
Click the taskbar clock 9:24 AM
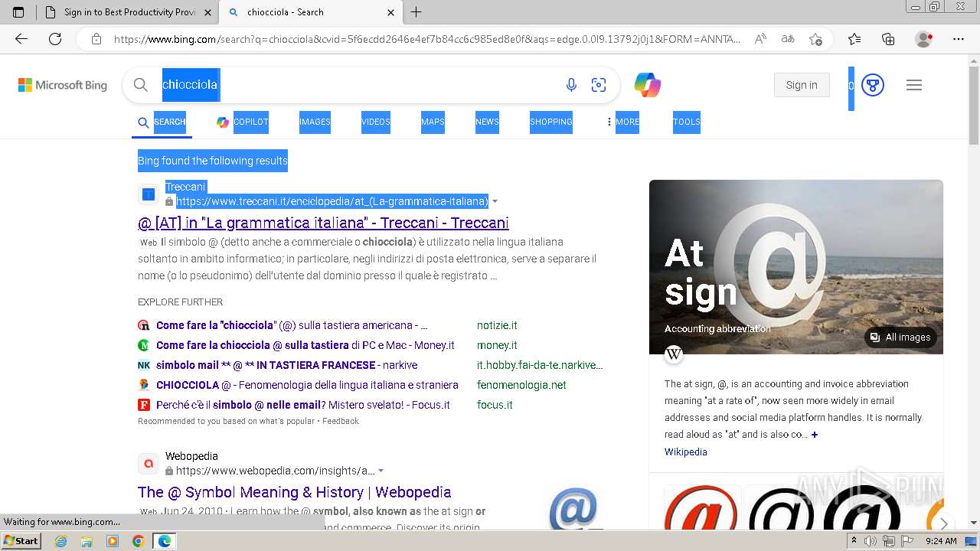(x=941, y=541)
